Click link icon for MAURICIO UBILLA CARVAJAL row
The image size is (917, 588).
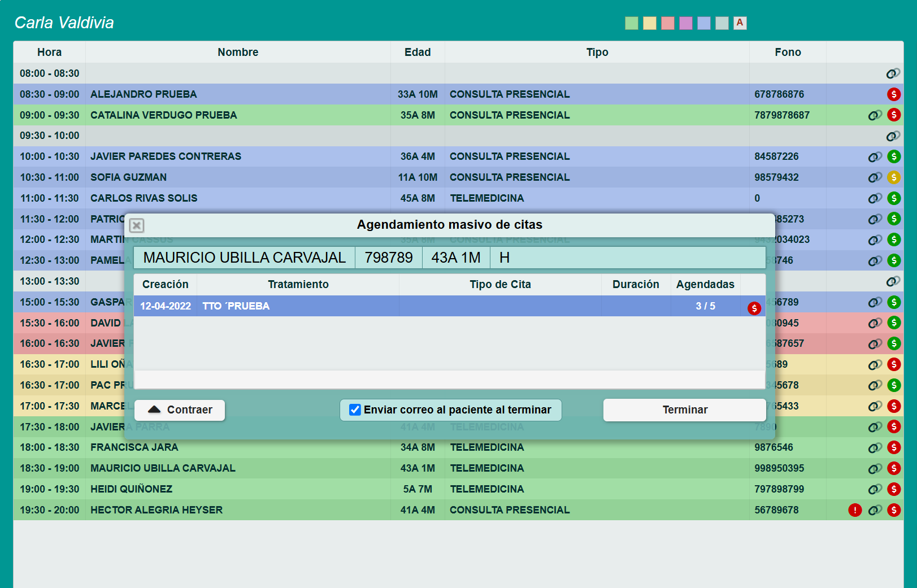tap(875, 468)
